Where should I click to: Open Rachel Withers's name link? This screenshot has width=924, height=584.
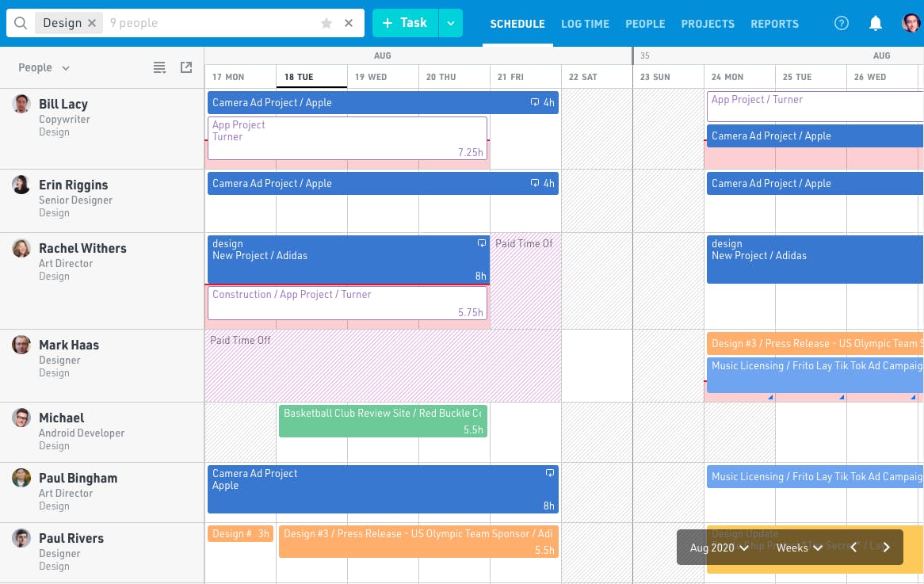click(x=82, y=249)
